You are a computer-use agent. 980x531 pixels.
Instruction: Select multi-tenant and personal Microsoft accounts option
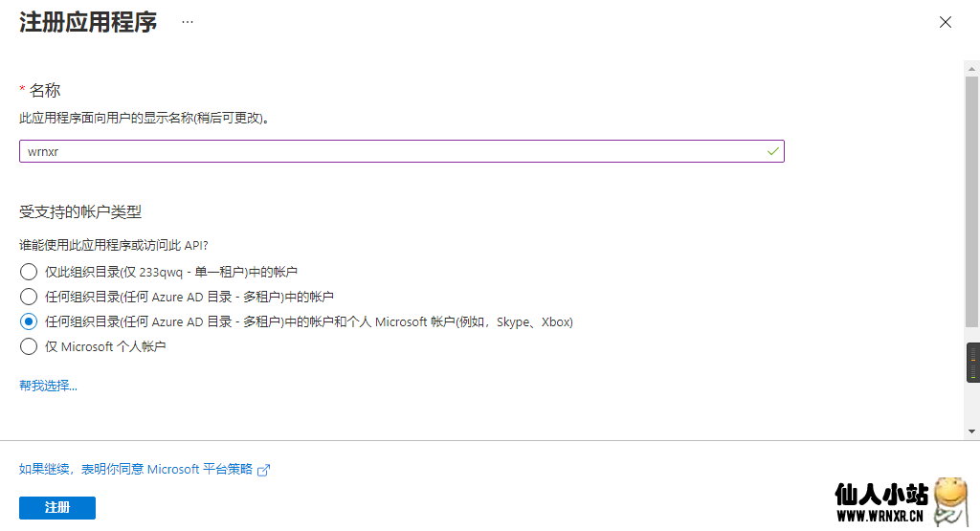pos(28,321)
